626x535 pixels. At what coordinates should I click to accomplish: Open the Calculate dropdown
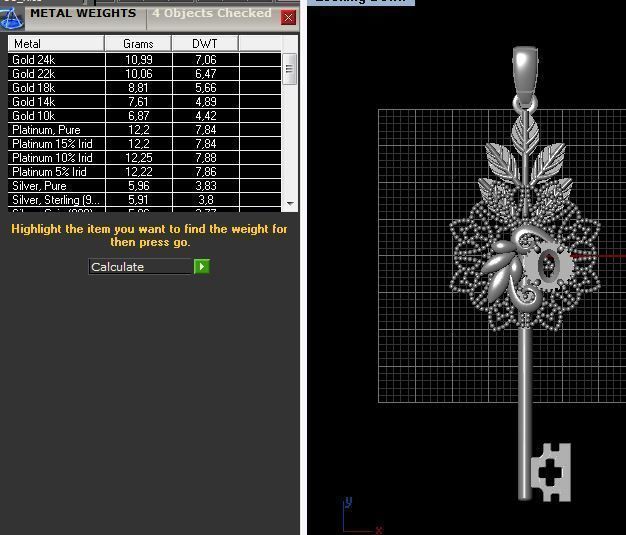tap(140, 267)
